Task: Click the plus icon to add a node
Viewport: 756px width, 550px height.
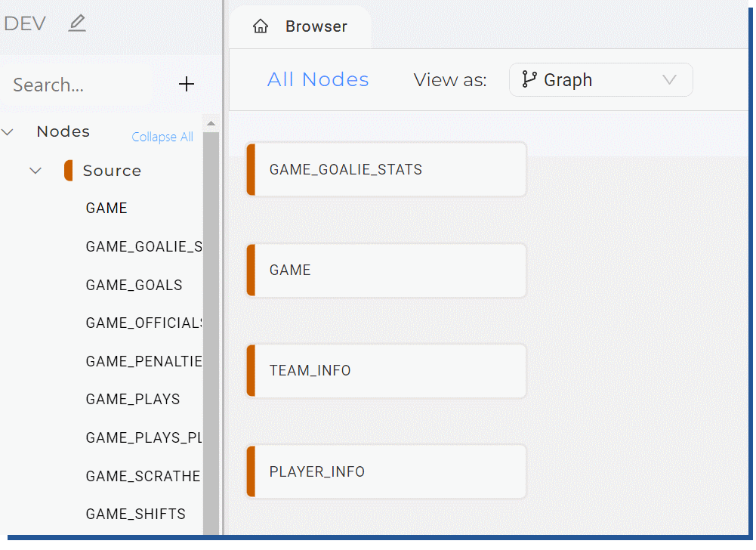Action: coord(186,84)
